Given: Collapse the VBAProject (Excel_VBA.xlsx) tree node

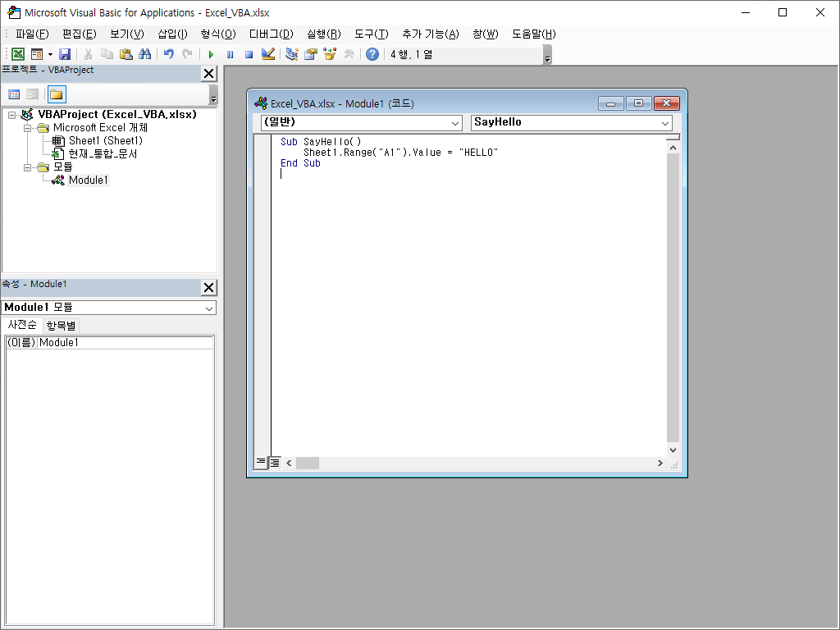Looking at the screenshot, I should click(11, 115).
